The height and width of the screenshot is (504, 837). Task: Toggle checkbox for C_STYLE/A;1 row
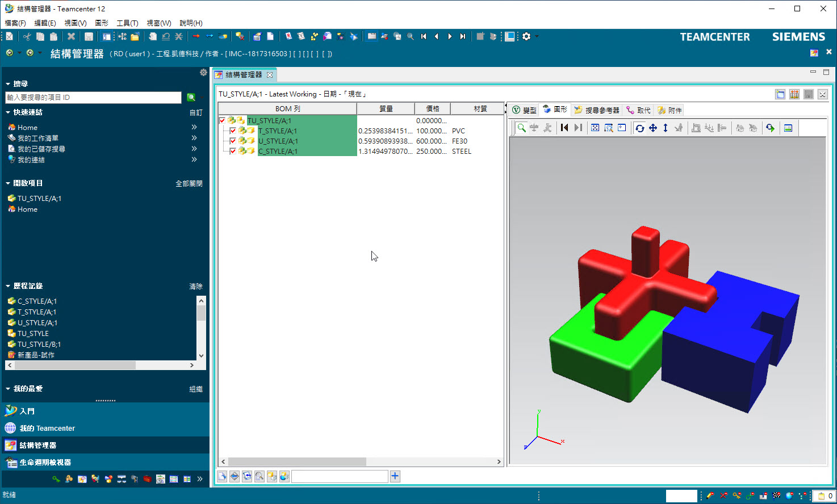pyautogui.click(x=232, y=151)
